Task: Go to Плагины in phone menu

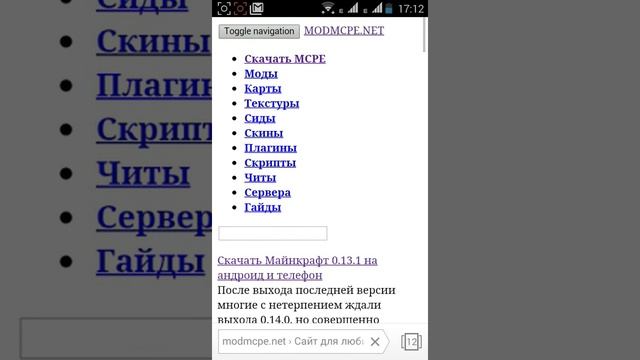Action: point(271,148)
